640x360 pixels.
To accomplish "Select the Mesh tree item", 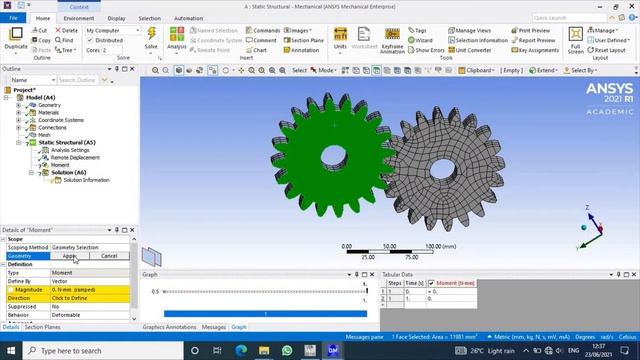I will pos(44,135).
